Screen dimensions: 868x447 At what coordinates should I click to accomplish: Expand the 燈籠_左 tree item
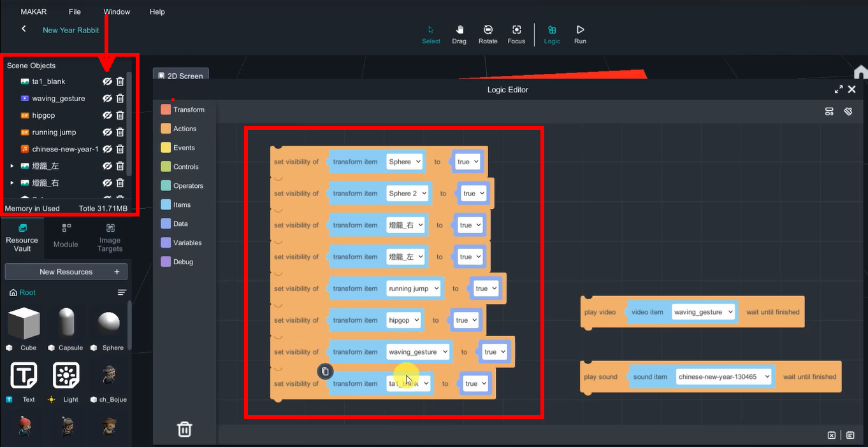[x=11, y=166]
